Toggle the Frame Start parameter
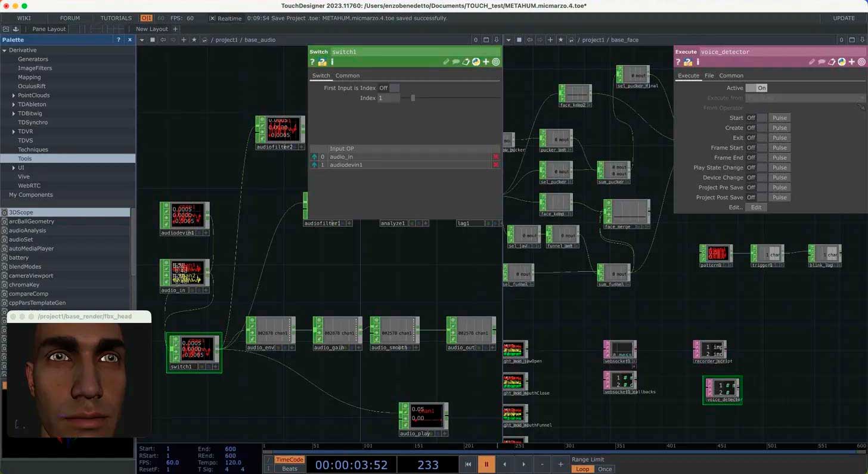868x474 pixels. pos(756,148)
